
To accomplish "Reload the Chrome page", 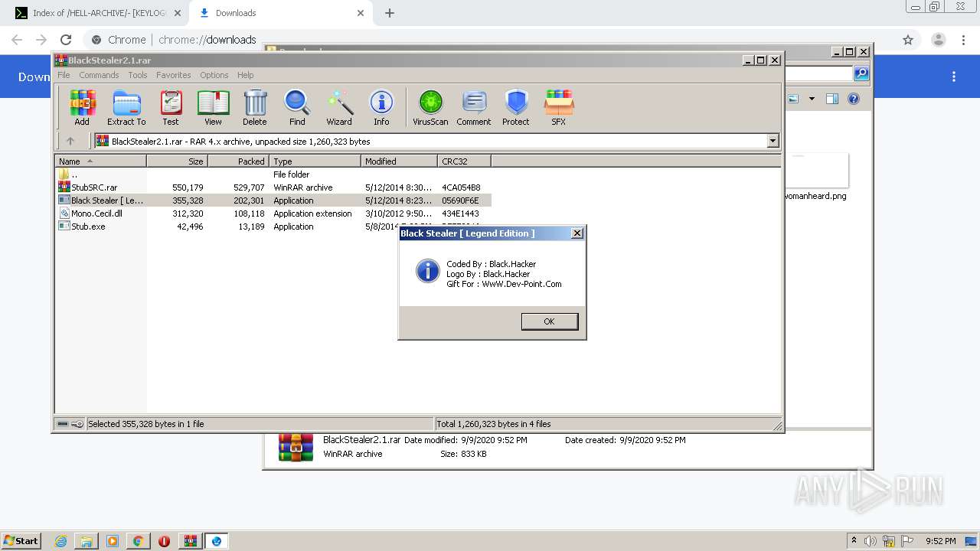I will click(66, 40).
